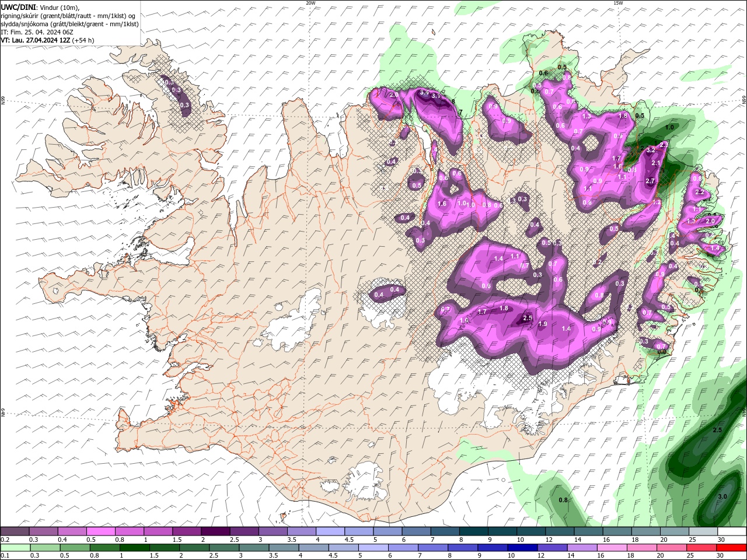Click the black 1.0 value in green area

tap(669, 127)
